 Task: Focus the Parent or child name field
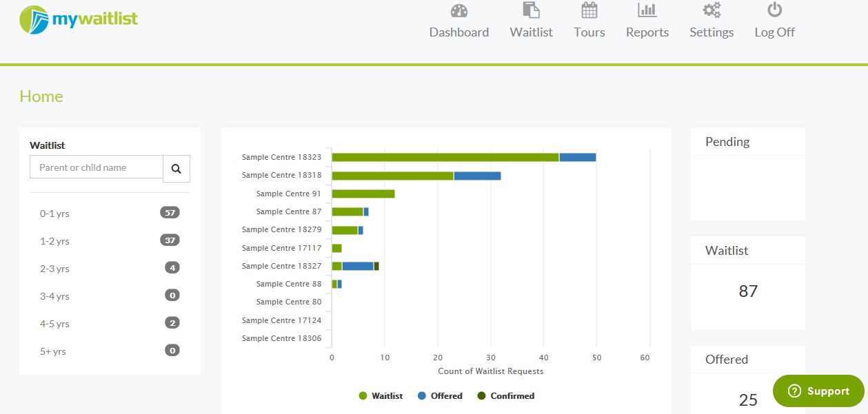97,167
